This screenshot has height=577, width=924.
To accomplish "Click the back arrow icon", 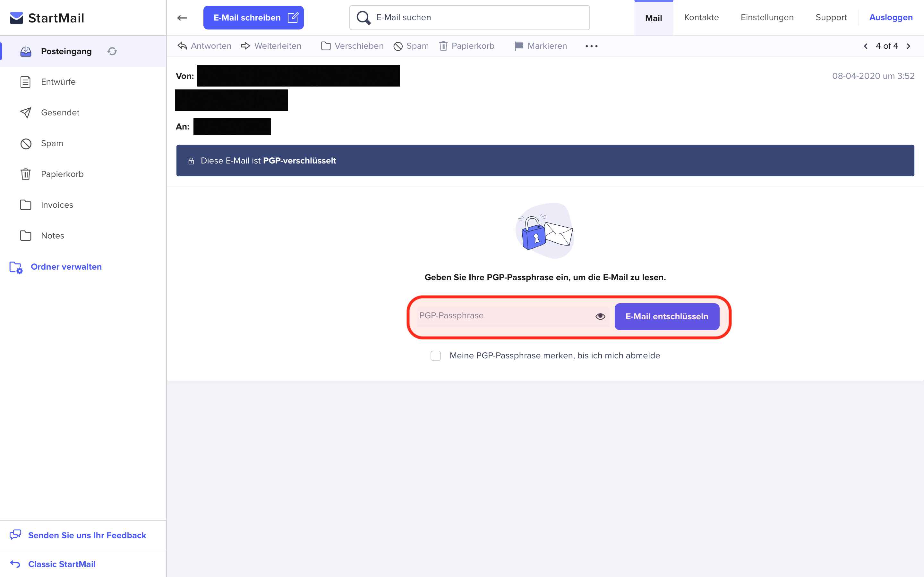I will click(x=182, y=18).
